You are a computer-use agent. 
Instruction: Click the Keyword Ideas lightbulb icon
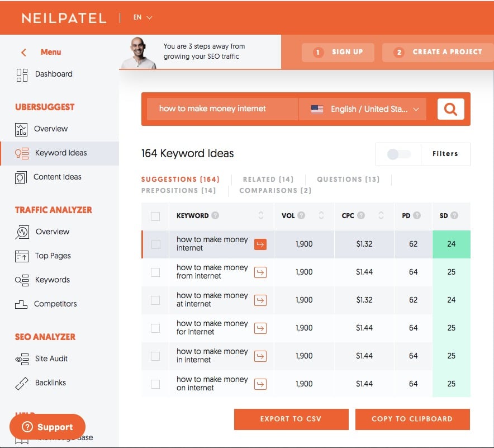[22, 154]
